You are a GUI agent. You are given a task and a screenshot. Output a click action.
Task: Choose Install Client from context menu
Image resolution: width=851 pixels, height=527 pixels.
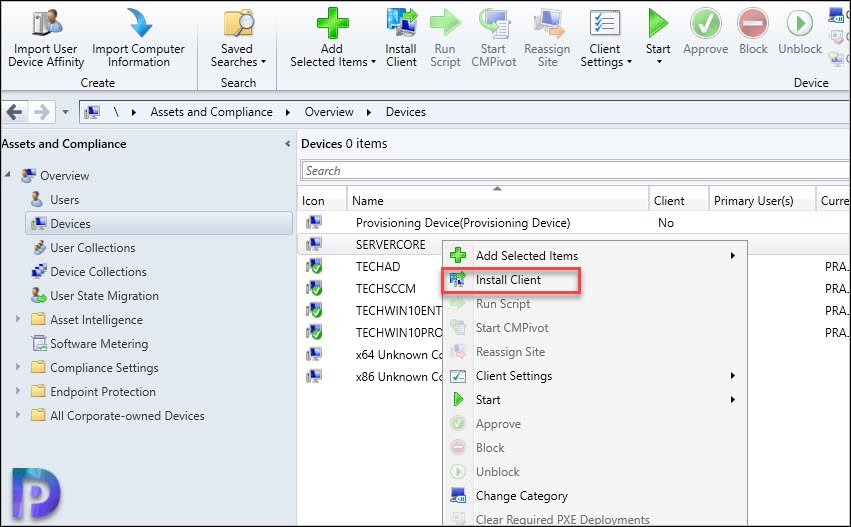tap(511, 280)
